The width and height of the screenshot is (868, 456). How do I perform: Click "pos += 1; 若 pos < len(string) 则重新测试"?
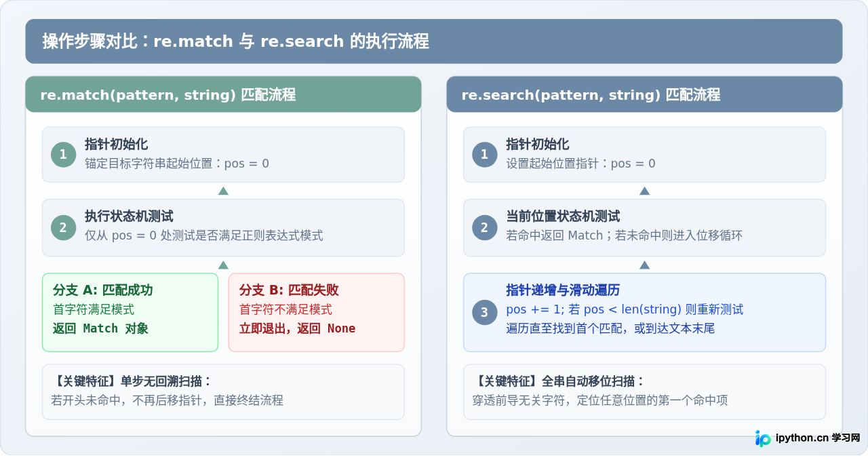point(625,309)
